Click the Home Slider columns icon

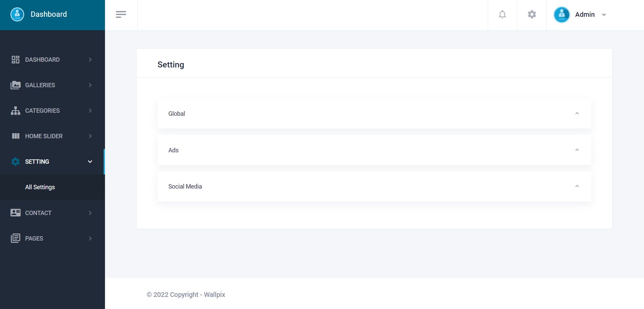click(x=15, y=136)
